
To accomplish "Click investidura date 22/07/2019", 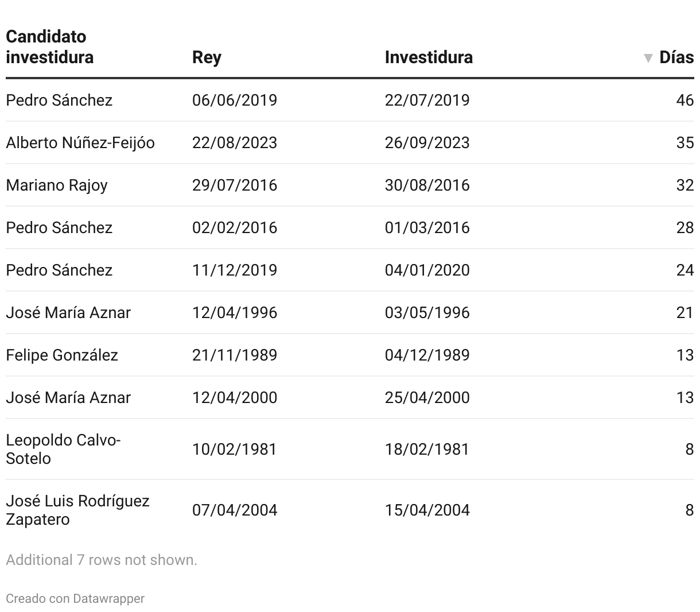I will [427, 100].
